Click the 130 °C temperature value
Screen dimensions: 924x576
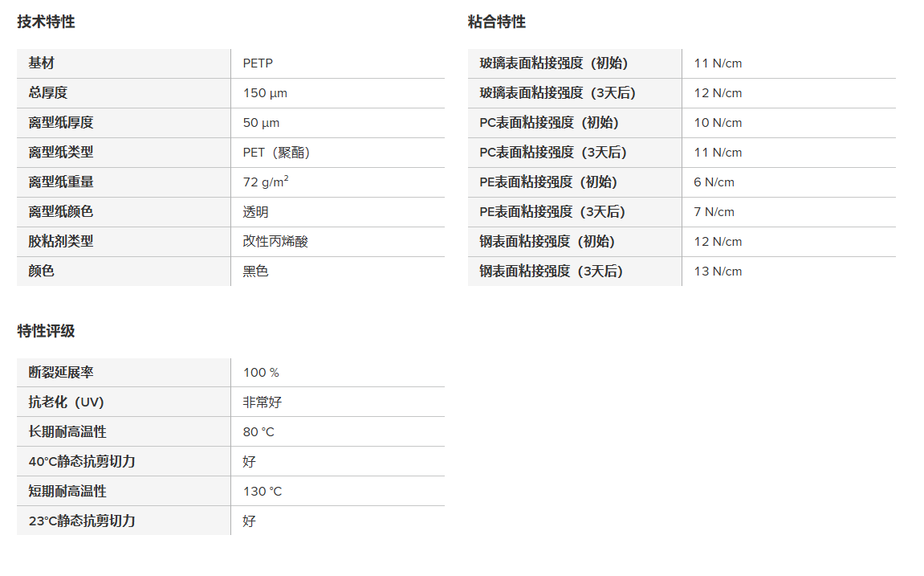click(263, 492)
